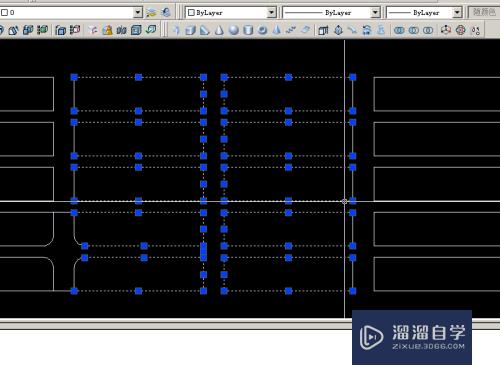
Task: Select the Sweep tool
Action: click(x=352, y=30)
